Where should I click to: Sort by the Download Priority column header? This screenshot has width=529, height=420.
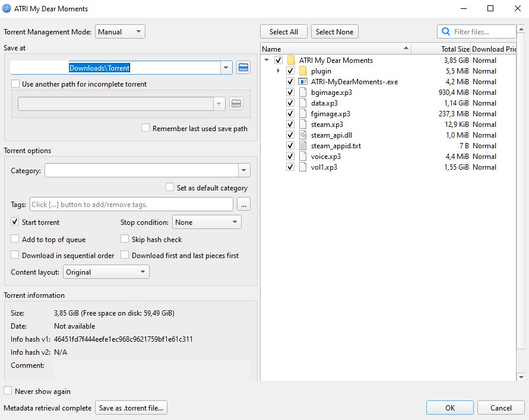tap(493, 49)
